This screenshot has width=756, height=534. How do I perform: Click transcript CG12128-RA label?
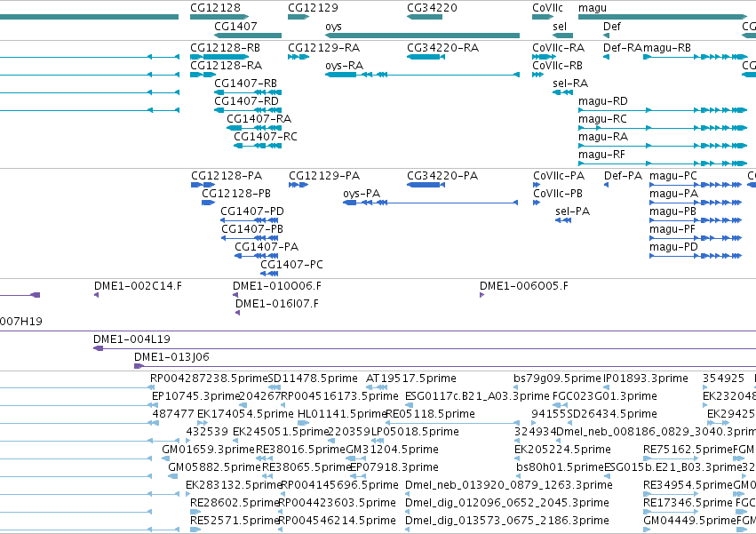point(227,66)
